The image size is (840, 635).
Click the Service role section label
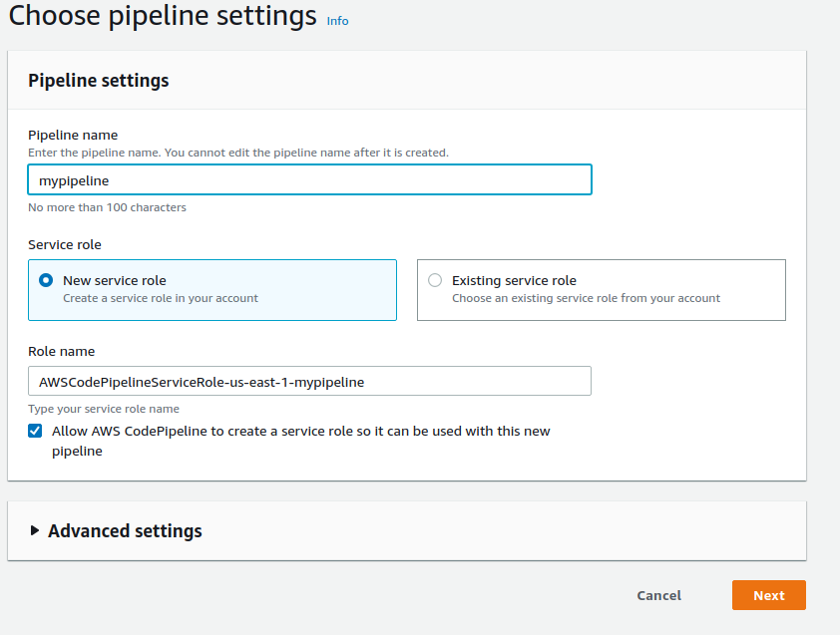[65, 244]
